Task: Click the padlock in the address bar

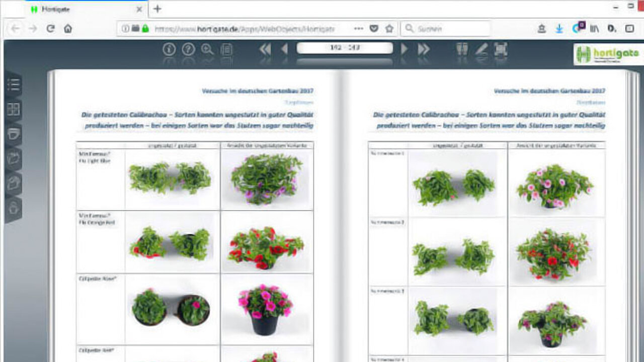Action: coord(145,29)
